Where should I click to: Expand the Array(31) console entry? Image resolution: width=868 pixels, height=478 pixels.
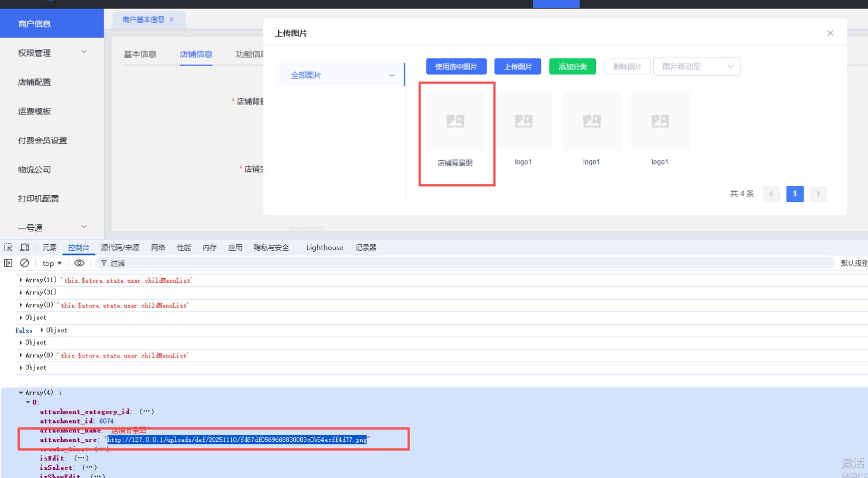[21, 292]
